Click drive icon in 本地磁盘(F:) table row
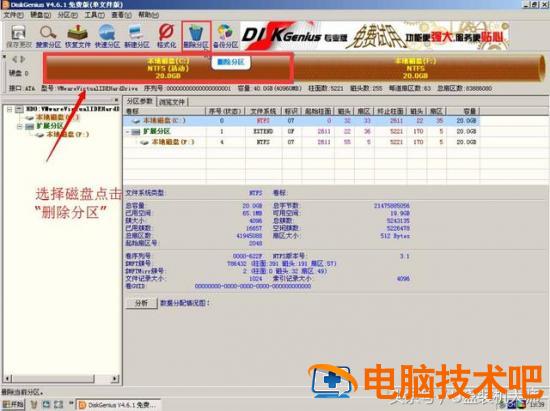Screen dimensions: 550x411 144,142
